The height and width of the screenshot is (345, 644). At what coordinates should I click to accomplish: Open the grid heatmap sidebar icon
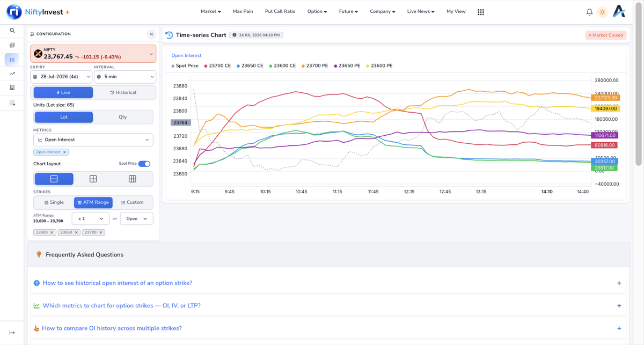[12, 102]
